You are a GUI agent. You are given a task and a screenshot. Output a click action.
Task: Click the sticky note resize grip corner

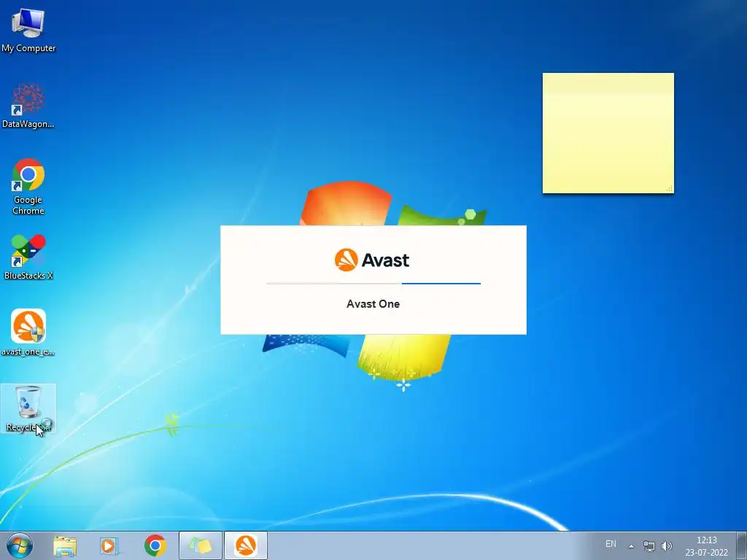[x=670, y=189]
